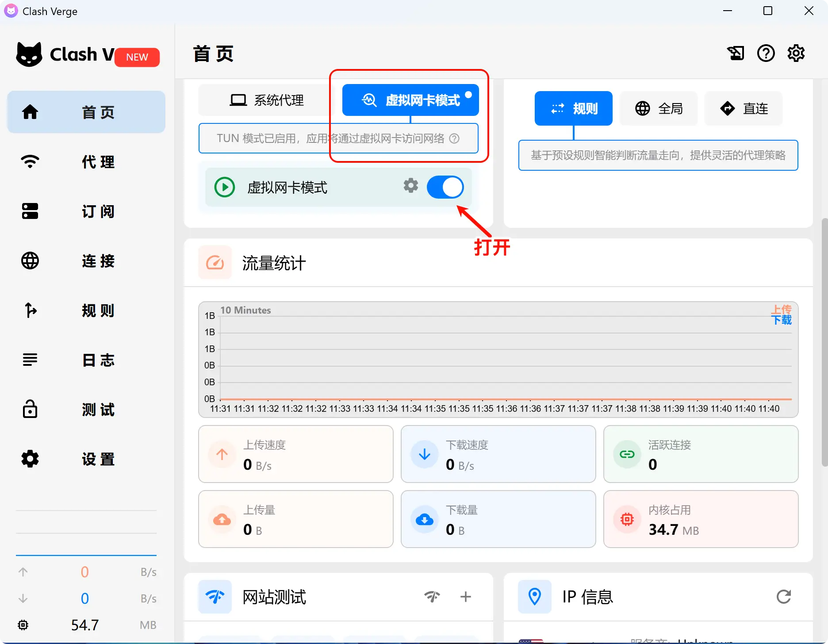Click the '10 Minutes' label in the graph
Screen dimensions: 828x644
245,310
